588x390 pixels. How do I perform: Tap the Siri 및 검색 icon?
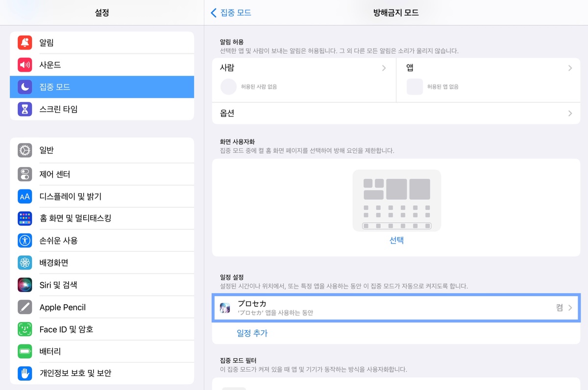click(x=25, y=285)
